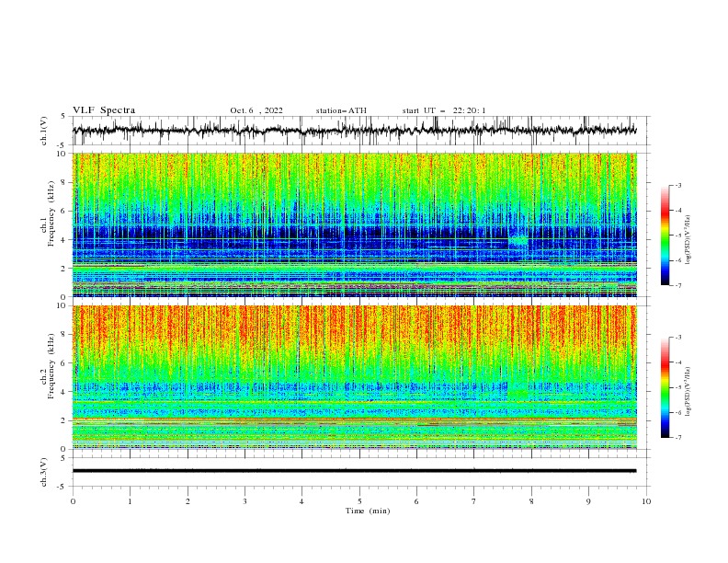This screenshot has height=563, width=728.
Task: Click time axis tick label "9"
Action: [x=588, y=501]
